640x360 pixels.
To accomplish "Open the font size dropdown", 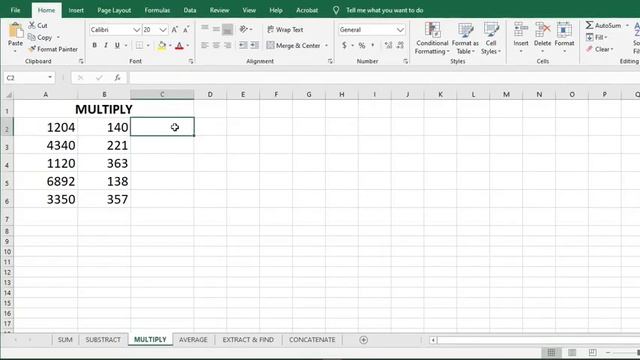I will [163, 30].
